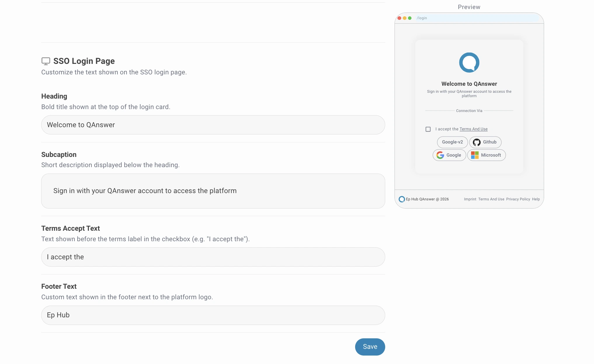The image size is (594, 364).
Task: Open Terms And Use in preview footer
Action: [491, 199]
